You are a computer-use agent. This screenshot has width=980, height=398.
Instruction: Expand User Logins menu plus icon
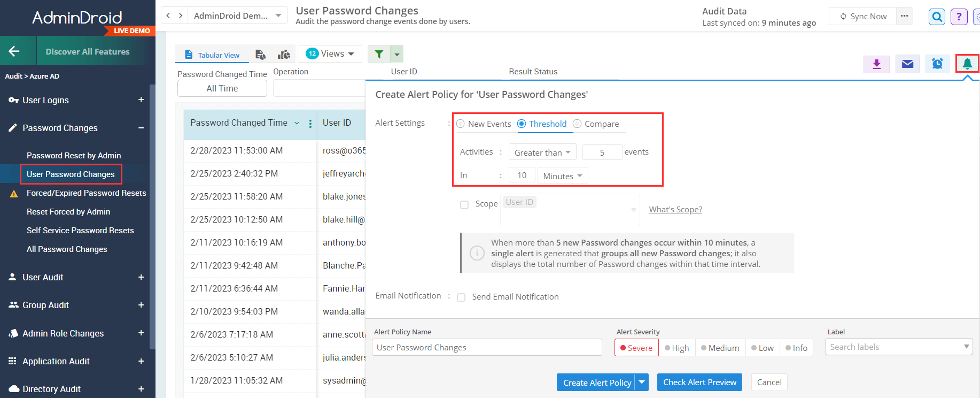[x=141, y=99]
